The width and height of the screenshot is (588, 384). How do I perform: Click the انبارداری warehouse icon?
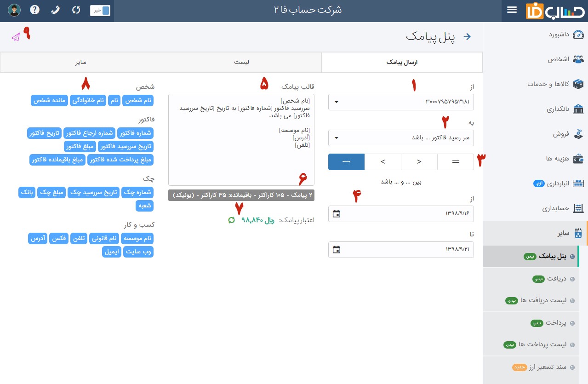point(578,183)
